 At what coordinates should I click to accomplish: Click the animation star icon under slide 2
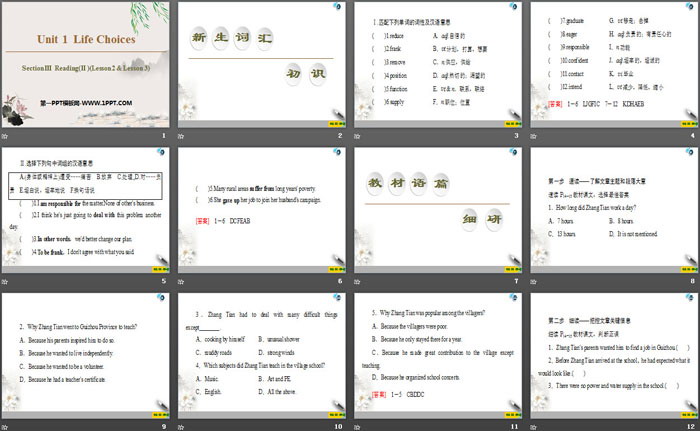181,136
